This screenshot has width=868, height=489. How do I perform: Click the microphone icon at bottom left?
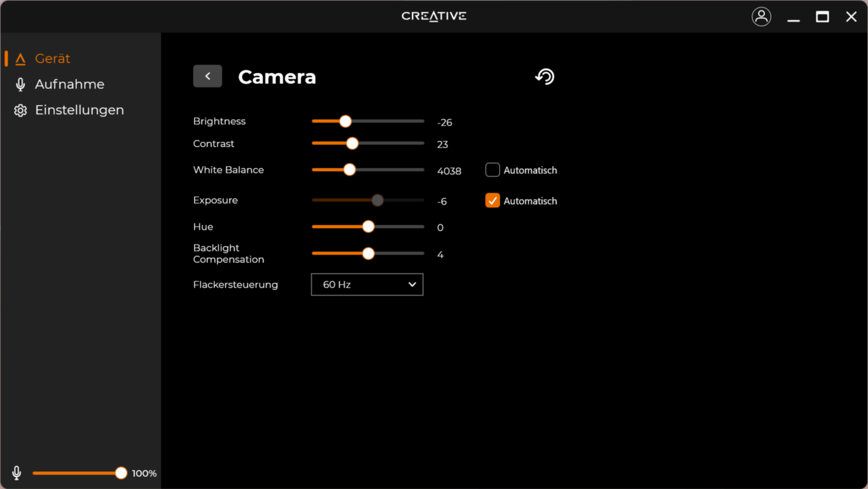[16, 473]
